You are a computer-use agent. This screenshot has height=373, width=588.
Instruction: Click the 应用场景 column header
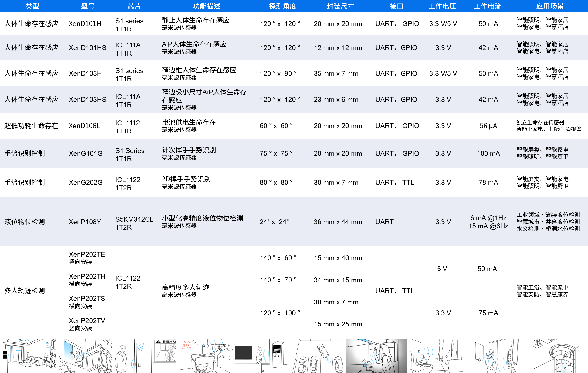(550, 6)
